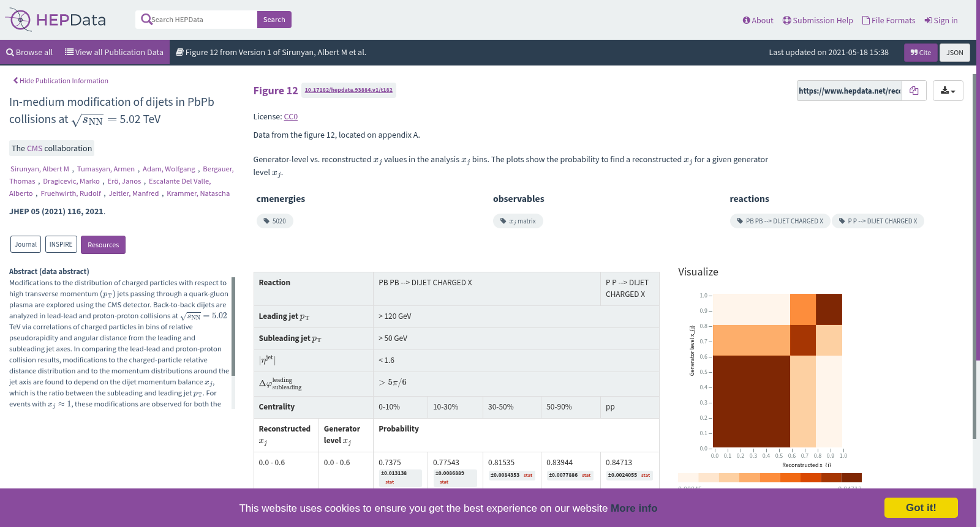Click the PB PB DIJET CHARGED X tag
Image resolution: width=980 pixels, height=527 pixels.
coord(780,221)
